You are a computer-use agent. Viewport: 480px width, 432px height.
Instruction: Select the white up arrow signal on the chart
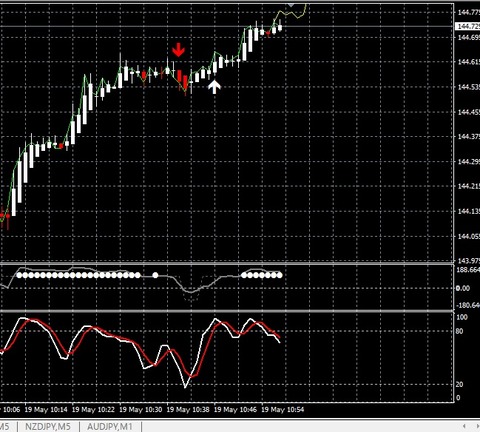click(x=214, y=87)
